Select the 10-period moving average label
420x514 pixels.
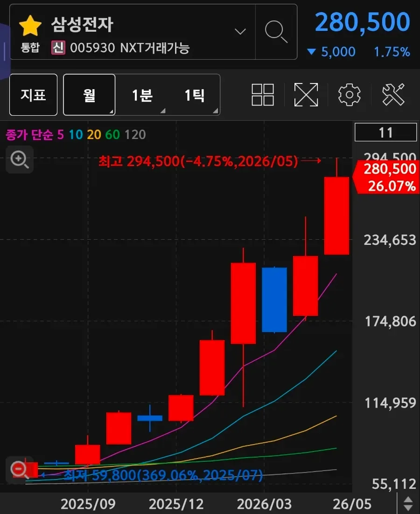coord(76,135)
